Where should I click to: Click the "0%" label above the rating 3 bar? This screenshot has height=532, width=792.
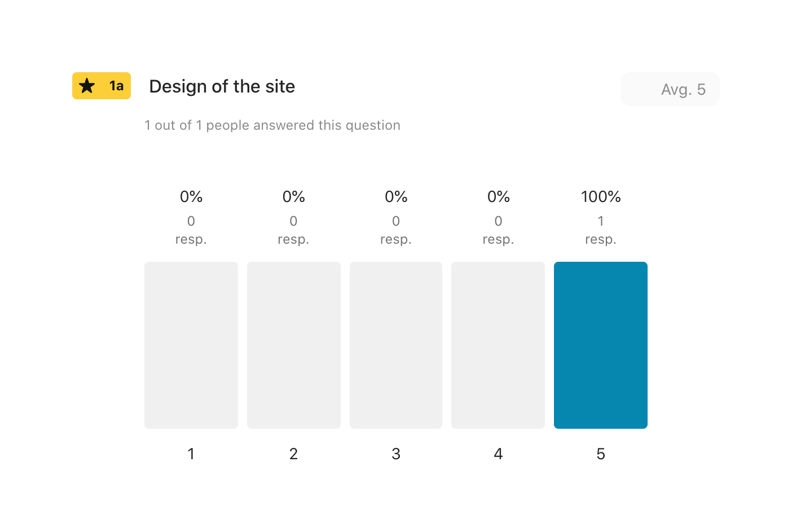(x=395, y=196)
